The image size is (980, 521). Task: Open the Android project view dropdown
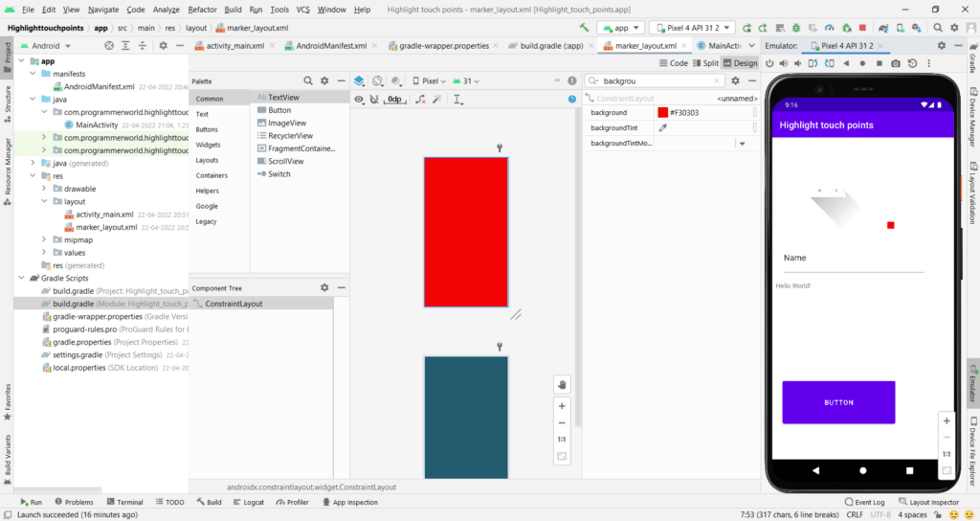[46, 46]
